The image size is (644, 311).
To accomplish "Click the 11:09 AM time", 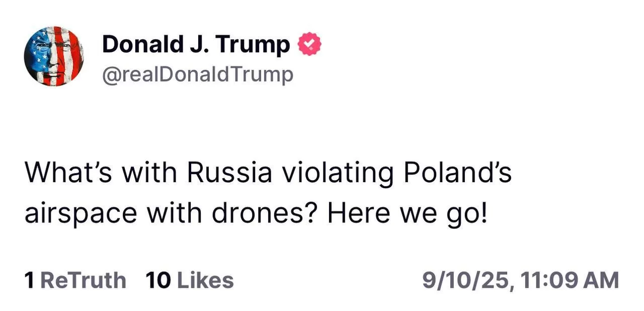I will [569, 280].
